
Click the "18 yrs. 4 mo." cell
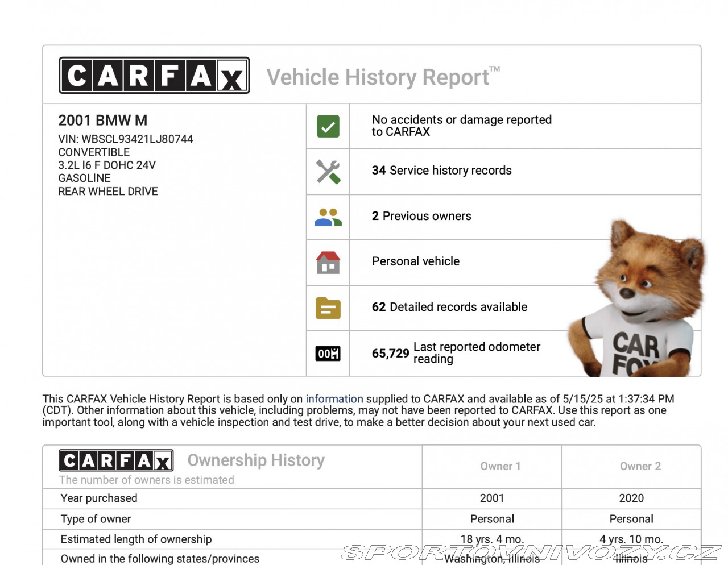pyautogui.click(x=492, y=539)
